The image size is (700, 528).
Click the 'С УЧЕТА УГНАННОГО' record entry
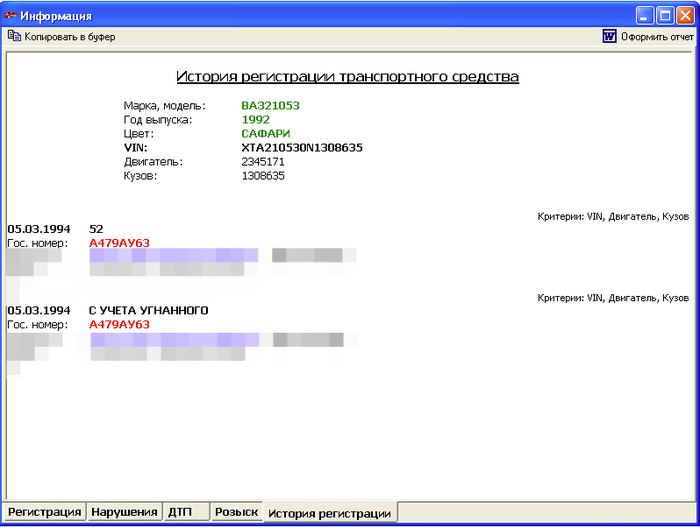pos(148,311)
